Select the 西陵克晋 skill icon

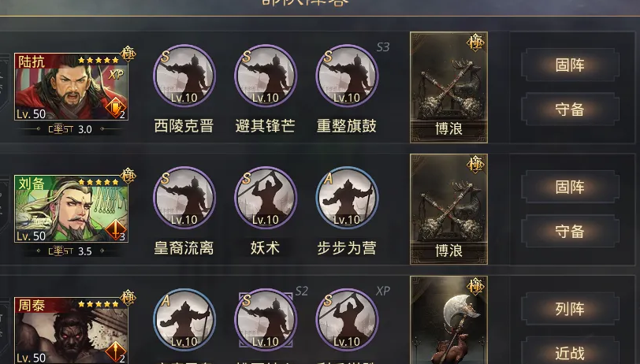[184, 76]
